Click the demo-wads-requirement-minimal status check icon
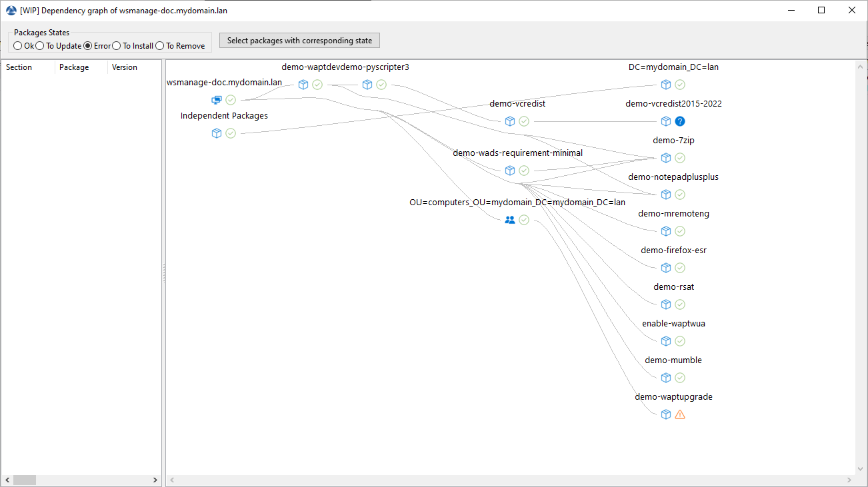The width and height of the screenshot is (868, 487). coord(524,171)
